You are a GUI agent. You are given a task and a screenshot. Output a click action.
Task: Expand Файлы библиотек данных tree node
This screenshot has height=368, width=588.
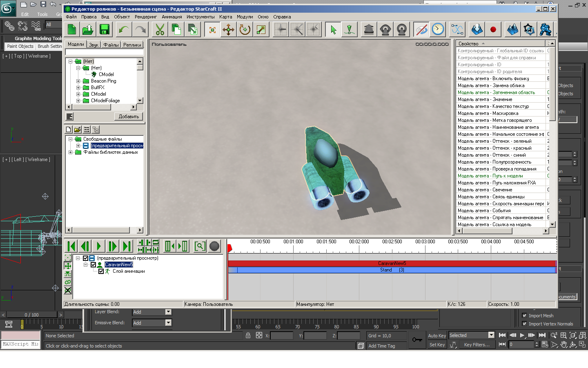coord(70,153)
